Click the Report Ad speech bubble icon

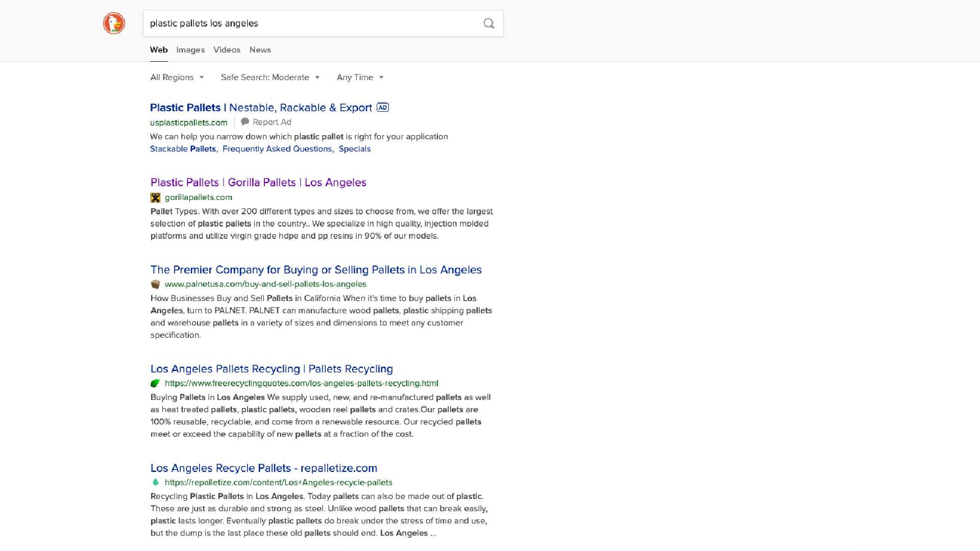point(245,122)
